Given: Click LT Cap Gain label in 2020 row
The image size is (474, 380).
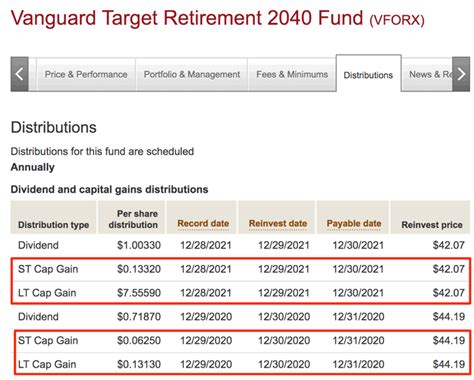Looking at the screenshot, I should [x=47, y=364].
